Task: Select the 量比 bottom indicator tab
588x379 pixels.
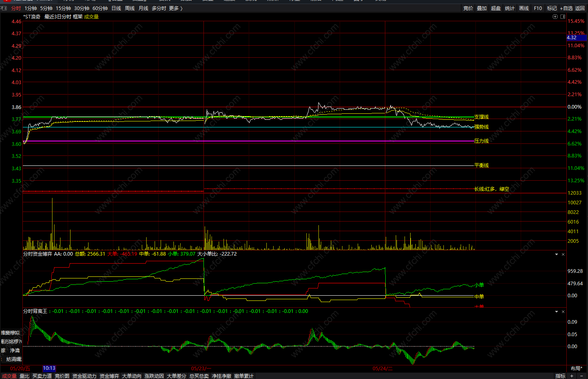Action: point(24,376)
